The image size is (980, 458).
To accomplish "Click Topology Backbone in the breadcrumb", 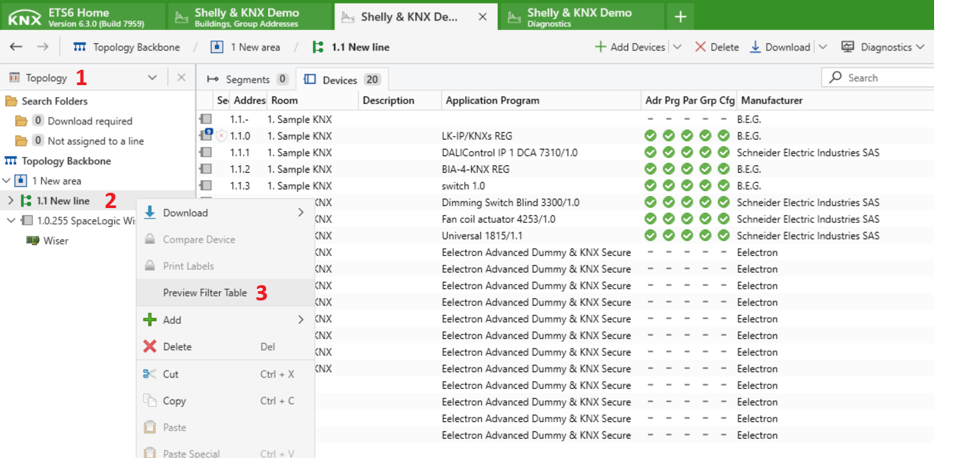I will (x=136, y=47).
